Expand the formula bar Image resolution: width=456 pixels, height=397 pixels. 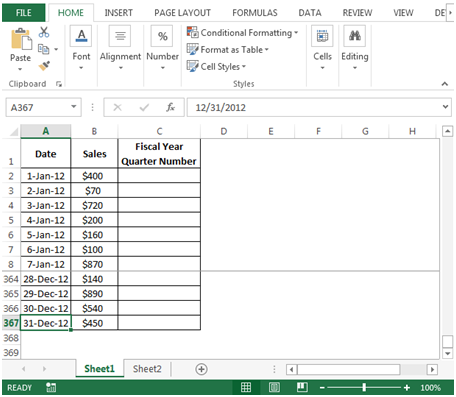tap(445, 107)
